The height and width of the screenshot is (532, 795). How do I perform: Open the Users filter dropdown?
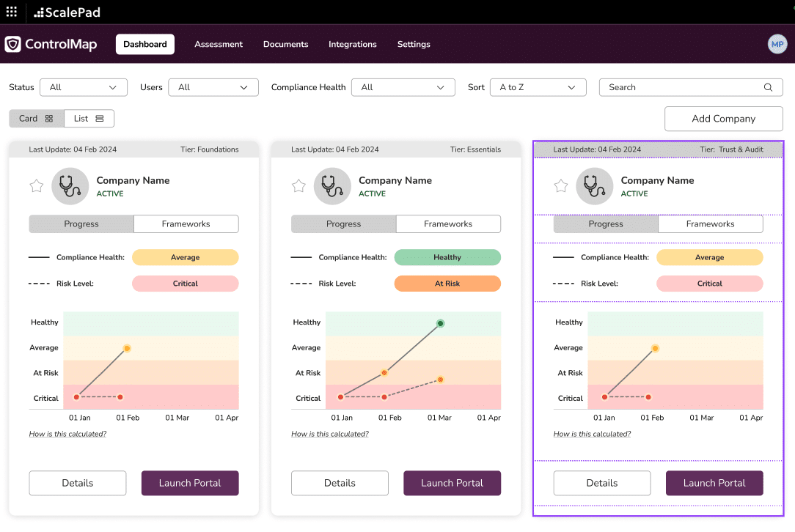[x=213, y=87]
